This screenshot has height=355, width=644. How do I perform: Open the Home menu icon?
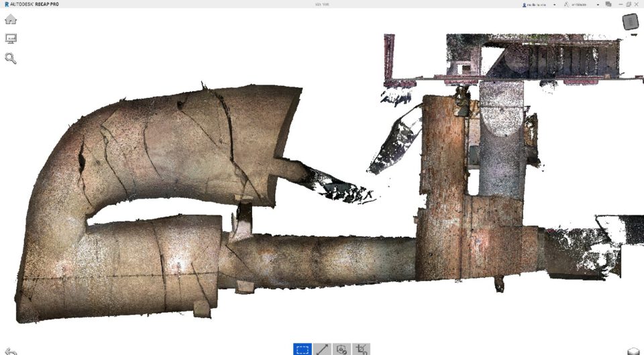click(11, 19)
